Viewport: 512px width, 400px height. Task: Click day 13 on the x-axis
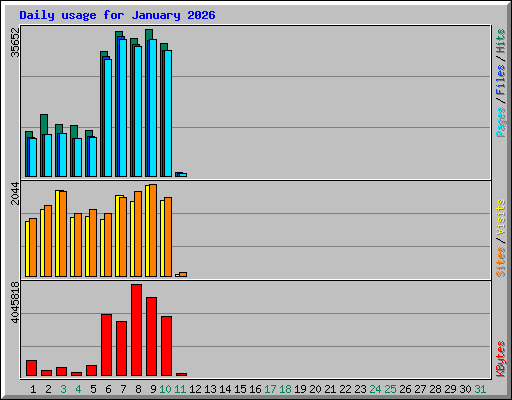pos(210,389)
